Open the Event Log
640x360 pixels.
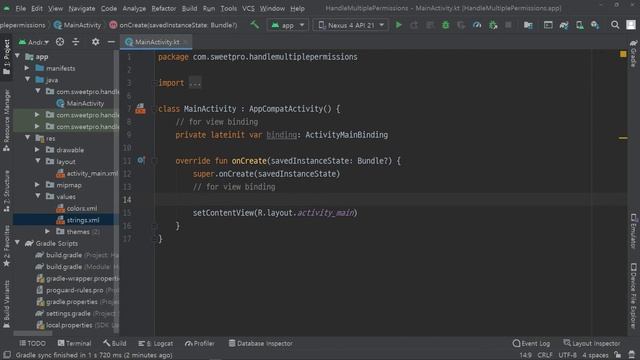[x=531, y=343]
